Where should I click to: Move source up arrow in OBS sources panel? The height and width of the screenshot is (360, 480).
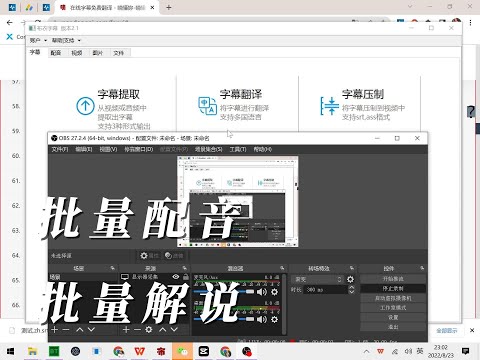pyautogui.click(x=162, y=329)
